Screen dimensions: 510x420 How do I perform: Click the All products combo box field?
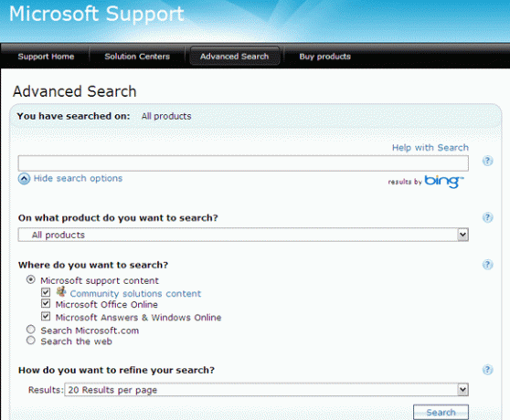(243, 235)
